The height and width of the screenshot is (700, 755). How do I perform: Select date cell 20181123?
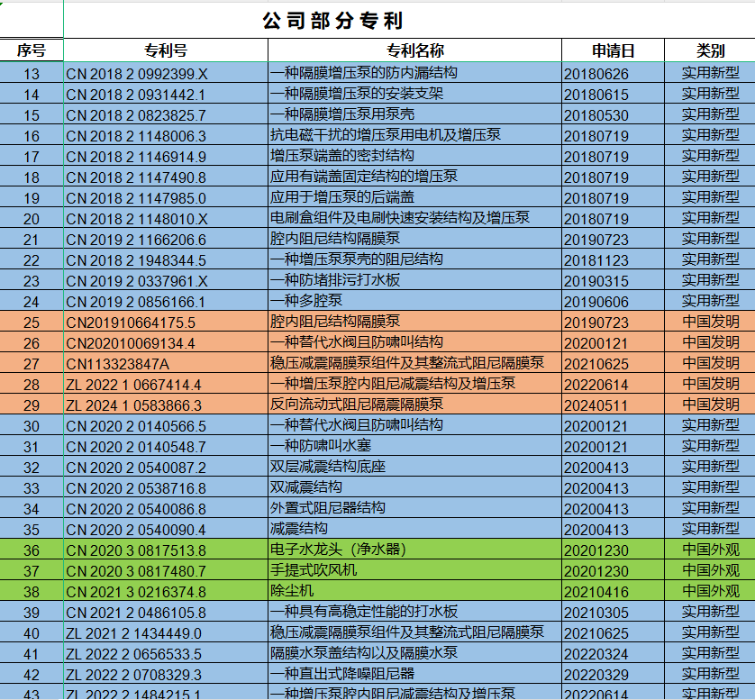point(613,259)
